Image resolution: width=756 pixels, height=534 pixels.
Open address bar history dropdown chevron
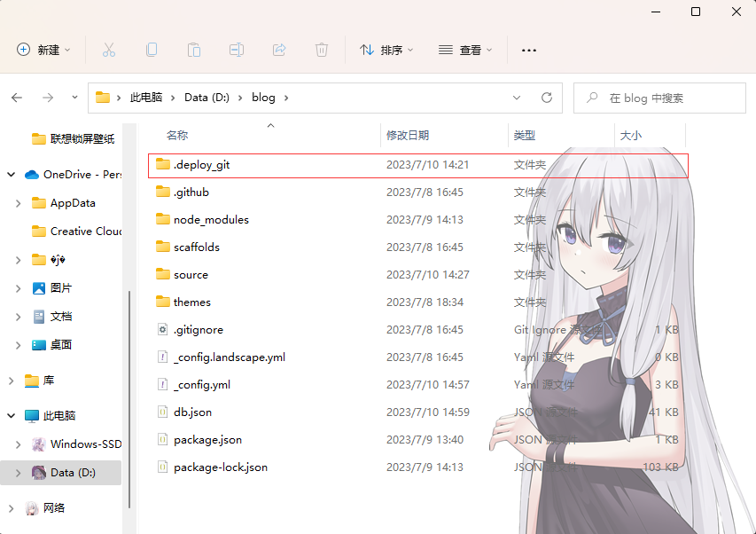517,98
